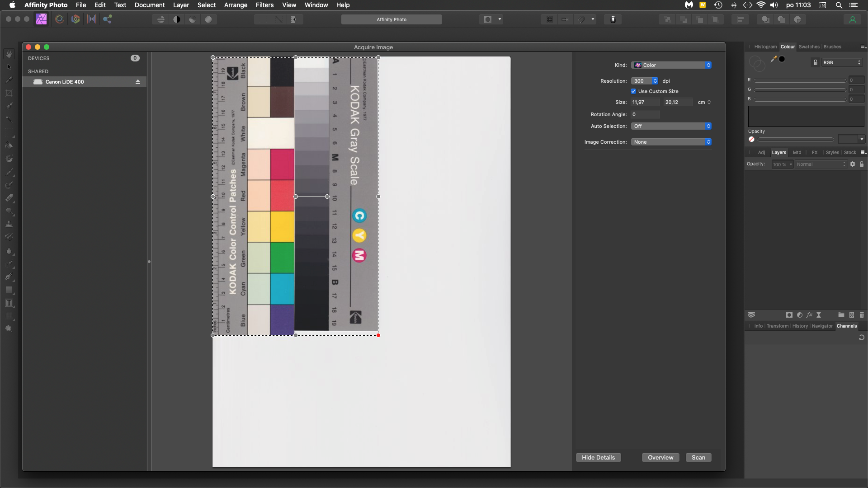
Task: Open the layer opacity 100 % dropdown
Action: click(x=783, y=164)
